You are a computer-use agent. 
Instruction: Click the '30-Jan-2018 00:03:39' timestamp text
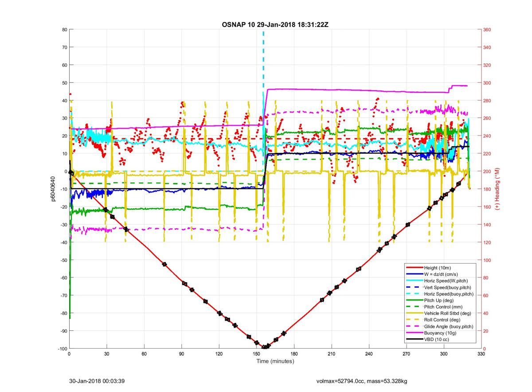(97, 380)
